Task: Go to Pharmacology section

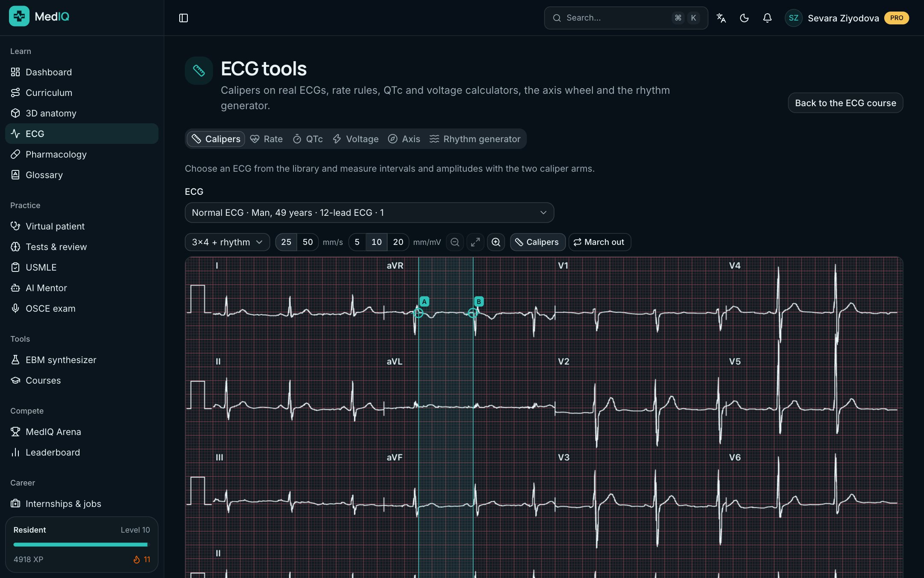Action: click(x=82, y=154)
